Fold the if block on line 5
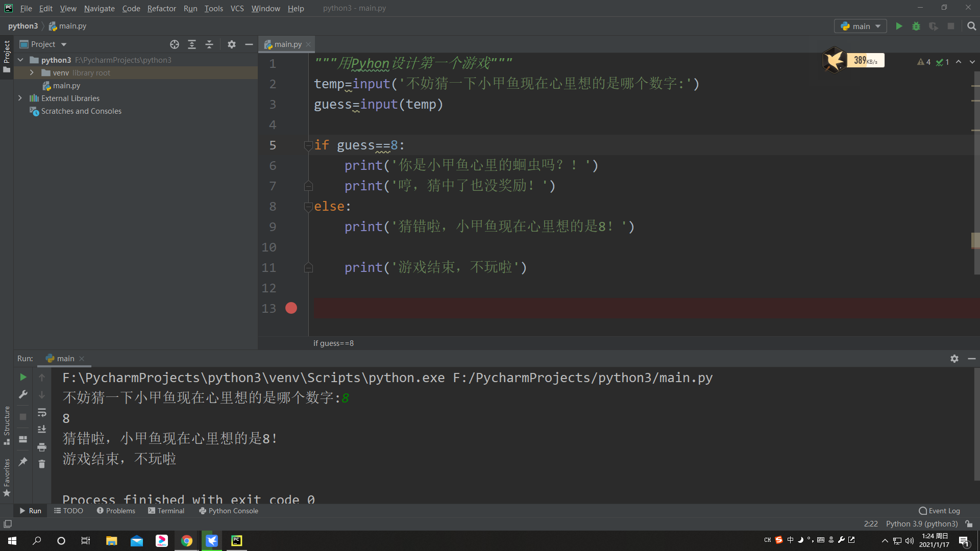This screenshot has width=980, height=551. click(308, 145)
